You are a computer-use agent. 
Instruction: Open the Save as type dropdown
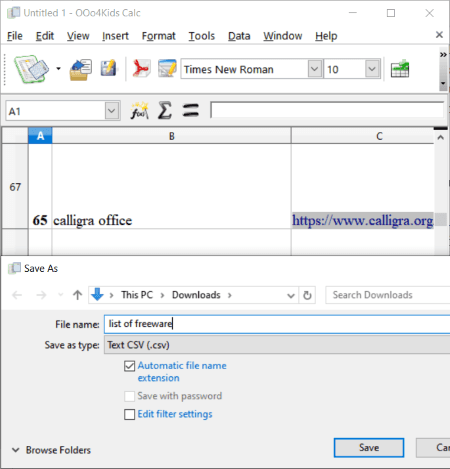click(x=277, y=345)
